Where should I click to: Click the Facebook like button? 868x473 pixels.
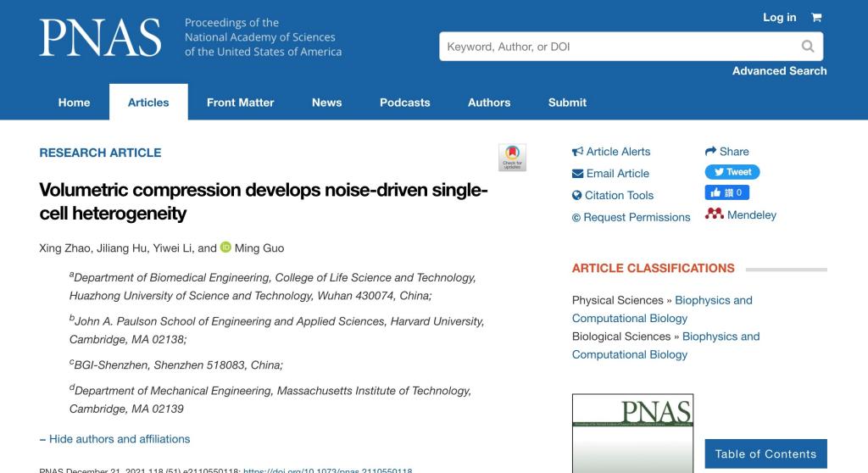[x=727, y=193]
